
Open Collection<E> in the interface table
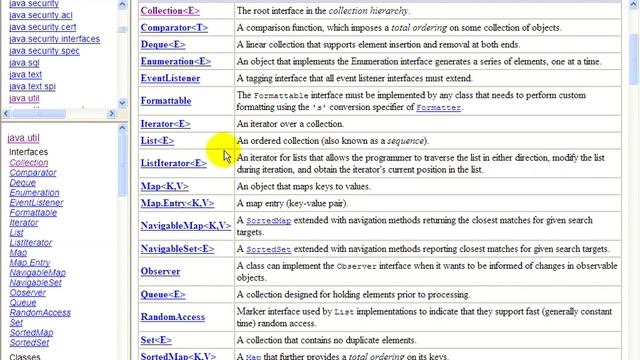pyautogui.click(x=170, y=11)
